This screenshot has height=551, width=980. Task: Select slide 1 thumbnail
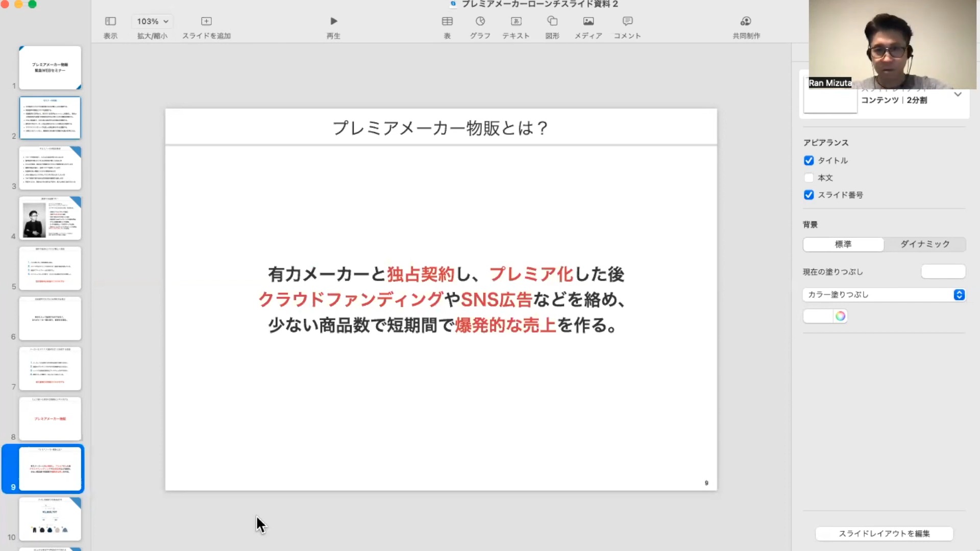click(x=50, y=68)
